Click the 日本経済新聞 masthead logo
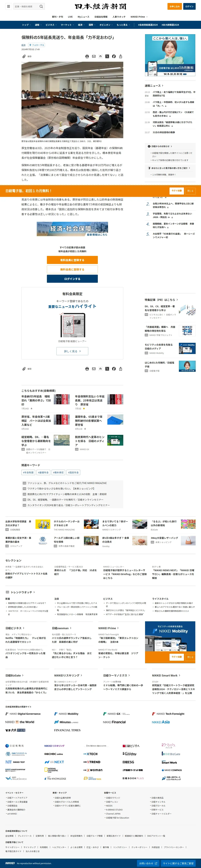201x868 pixels. tap(101, 6)
